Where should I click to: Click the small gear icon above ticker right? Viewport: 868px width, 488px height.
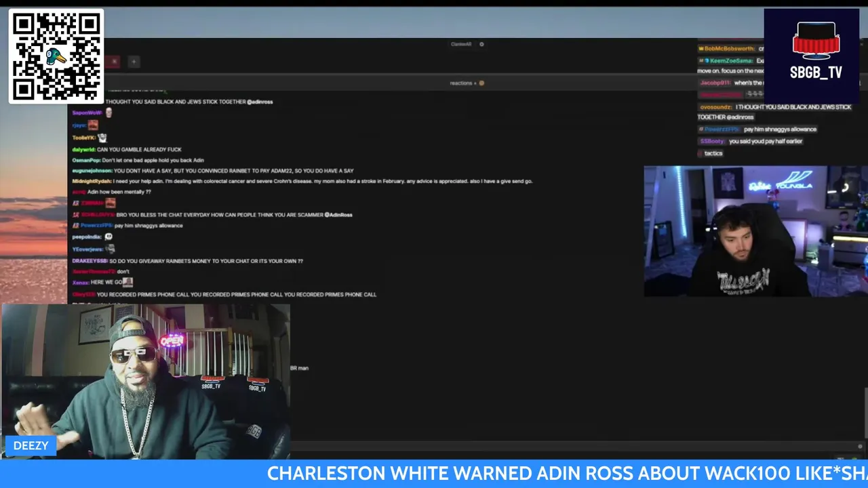pyautogui.click(x=860, y=446)
